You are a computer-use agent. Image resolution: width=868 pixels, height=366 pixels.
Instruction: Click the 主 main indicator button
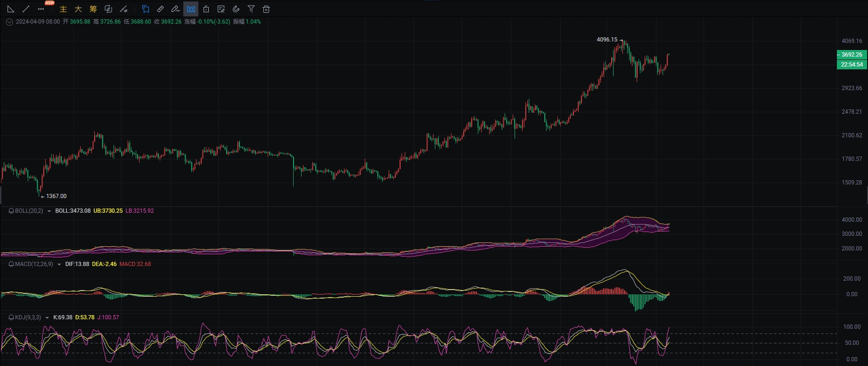tap(63, 9)
